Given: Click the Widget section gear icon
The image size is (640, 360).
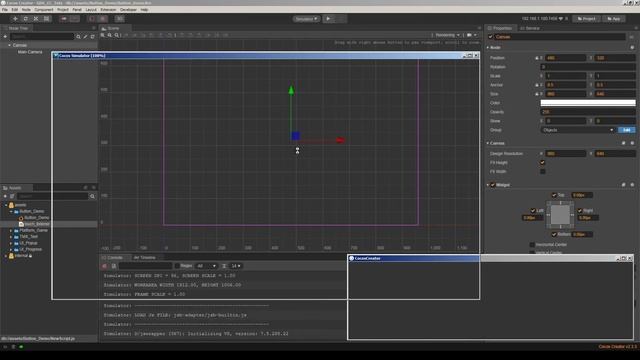Looking at the screenshot, I should coord(632,185).
